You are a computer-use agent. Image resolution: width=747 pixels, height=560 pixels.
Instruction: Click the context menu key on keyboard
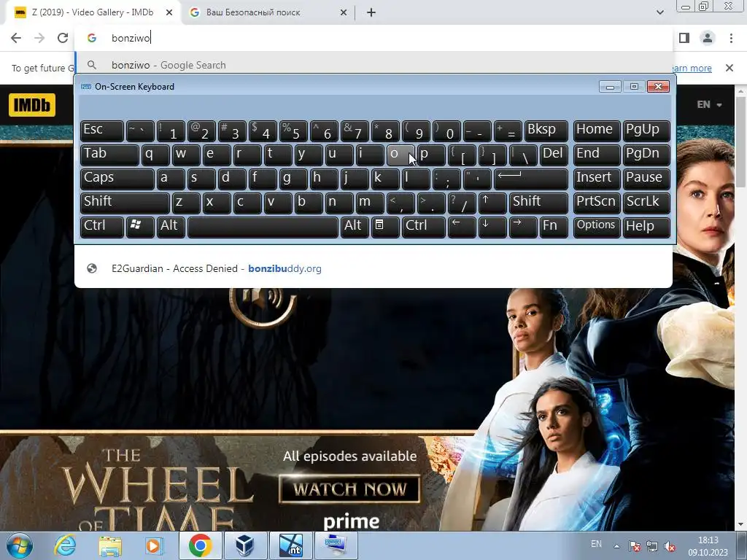(x=385, y=227)
